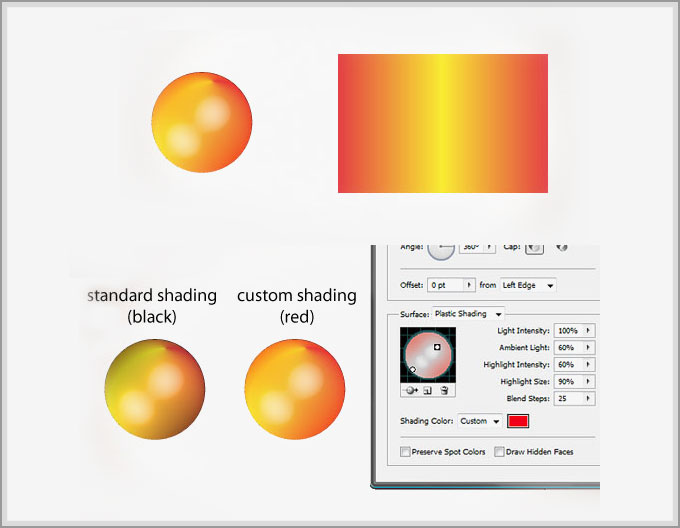Open the Highlight Intensity slider arrow
680x528 pixels.
(588, 365)
